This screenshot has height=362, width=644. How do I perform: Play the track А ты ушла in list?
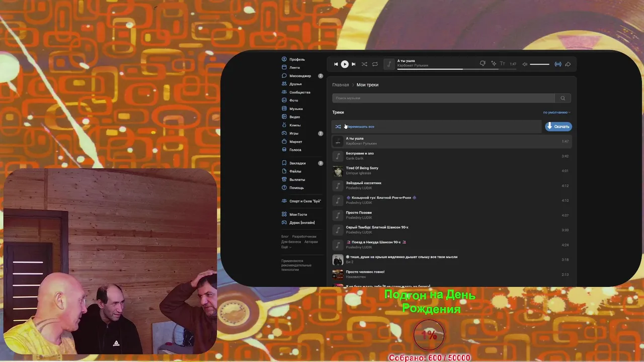tap(451, 141)
